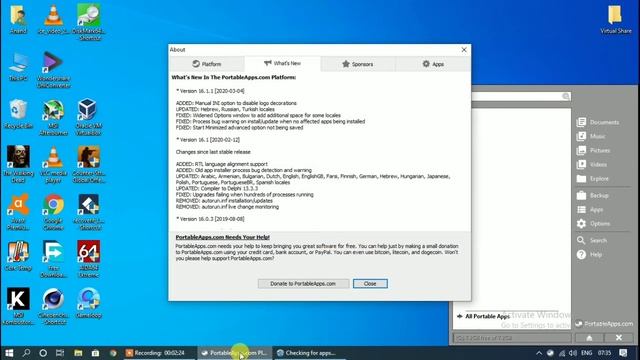
Task: Click Backup in PortableApps menu
Action: pyautogui.click(x=593, y=196)
